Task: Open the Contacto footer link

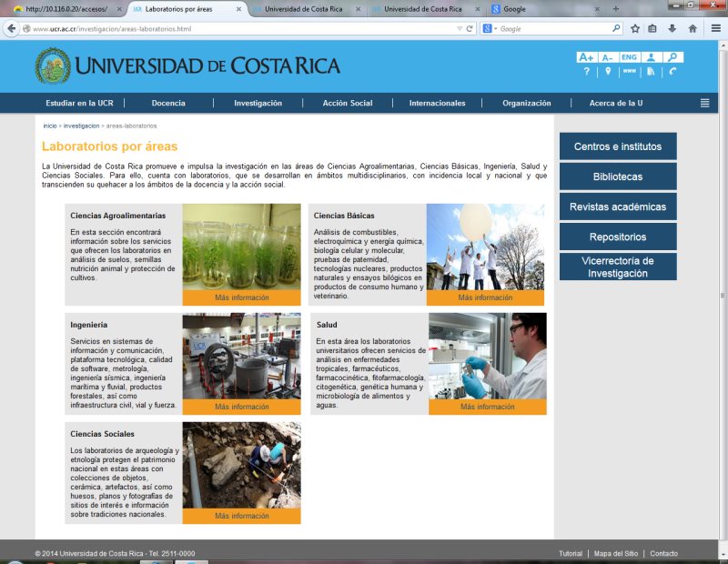Action: click(664, 553)
